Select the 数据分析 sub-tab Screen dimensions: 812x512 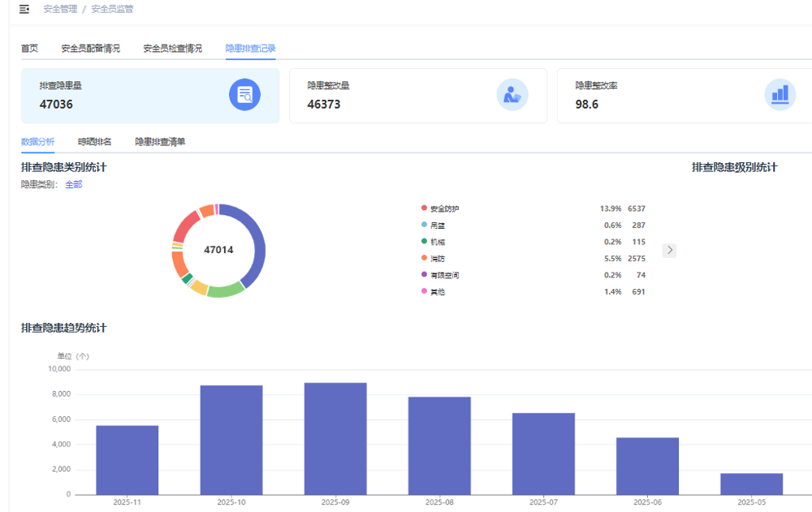38,142
